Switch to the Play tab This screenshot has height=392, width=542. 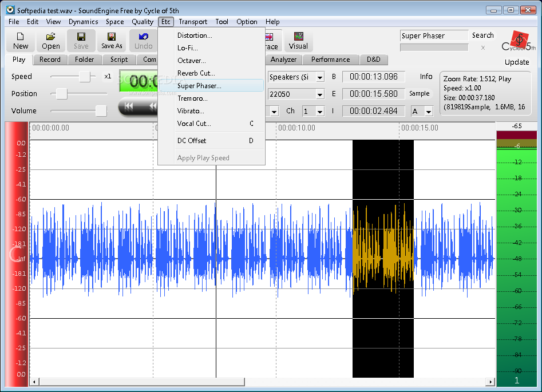[19, 60]
